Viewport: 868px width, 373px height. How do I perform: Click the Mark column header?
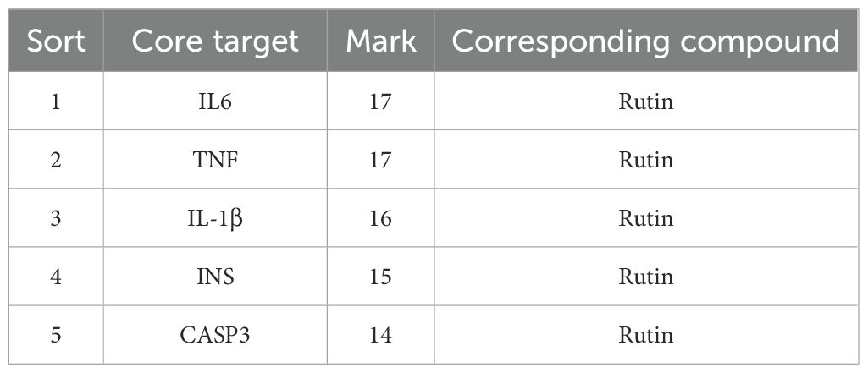(x=381, y=41)
